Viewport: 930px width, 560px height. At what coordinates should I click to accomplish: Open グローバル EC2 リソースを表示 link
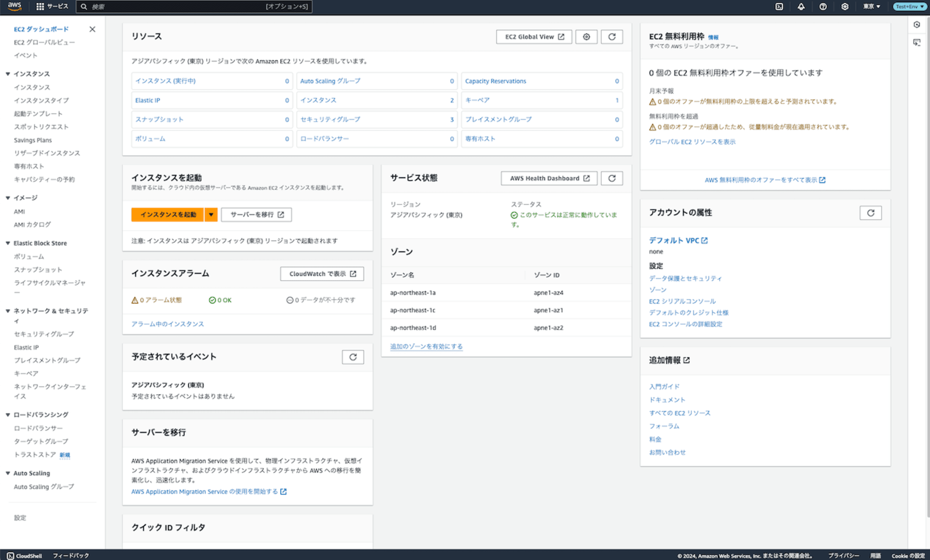[x=692, y=142]
